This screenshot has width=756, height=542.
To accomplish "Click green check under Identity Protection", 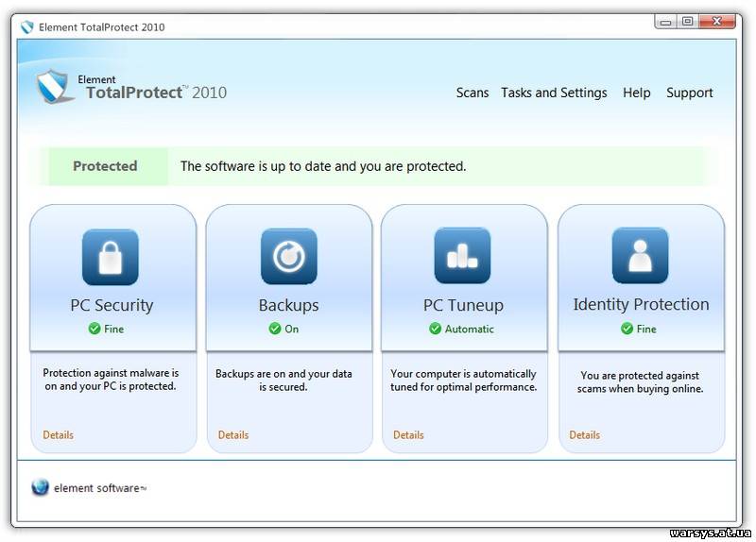I will pos(627,329).
